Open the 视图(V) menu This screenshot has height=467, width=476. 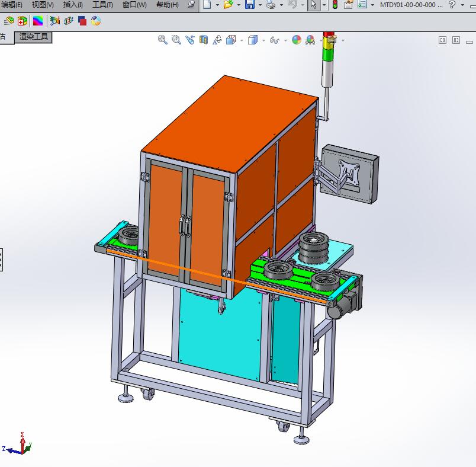43,5
